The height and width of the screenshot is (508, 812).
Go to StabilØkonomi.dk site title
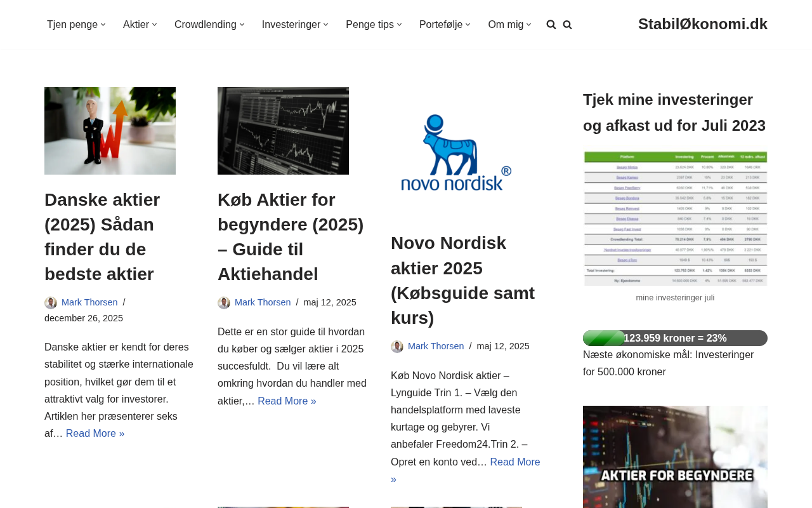pyautogui.click(x=703, y=24)
